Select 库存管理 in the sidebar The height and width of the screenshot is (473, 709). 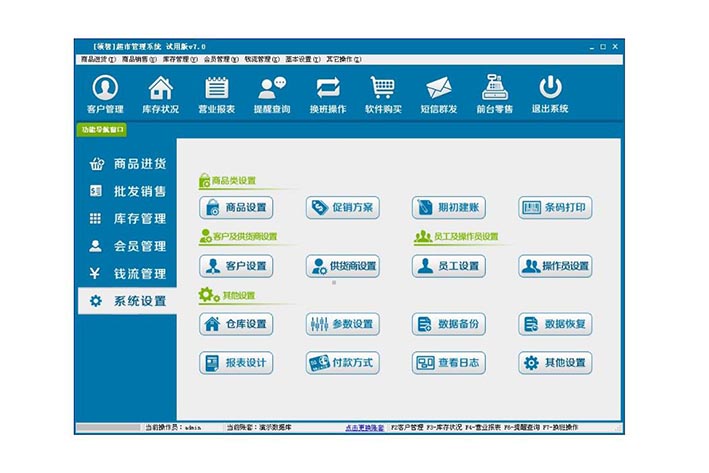[x=127, y=219]
